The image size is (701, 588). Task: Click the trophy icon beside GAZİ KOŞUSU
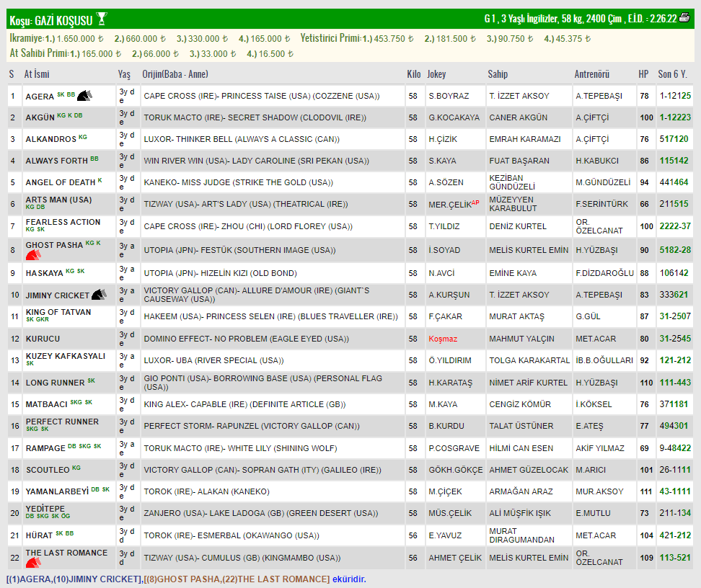[x=102, y=18]
